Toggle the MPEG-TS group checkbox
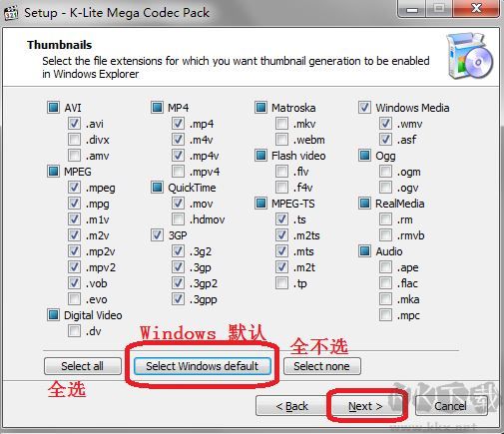504x434 pixels. tap(260, 204)
